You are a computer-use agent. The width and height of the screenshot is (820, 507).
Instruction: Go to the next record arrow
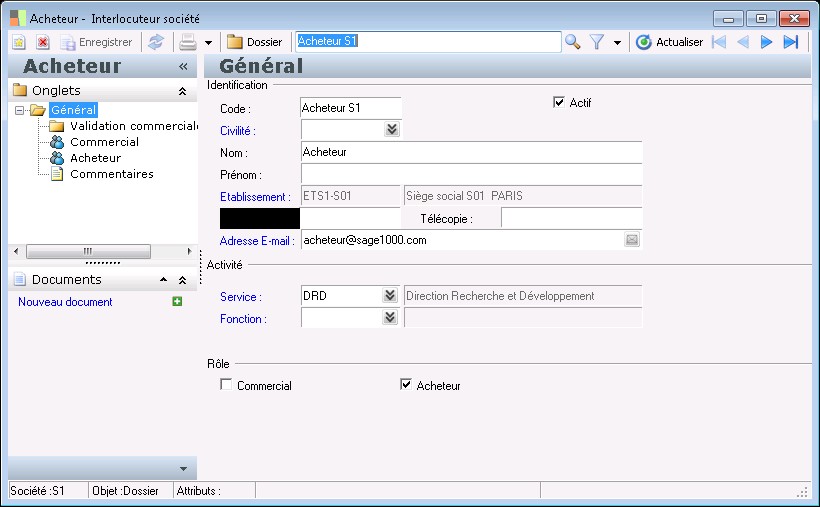767,42
